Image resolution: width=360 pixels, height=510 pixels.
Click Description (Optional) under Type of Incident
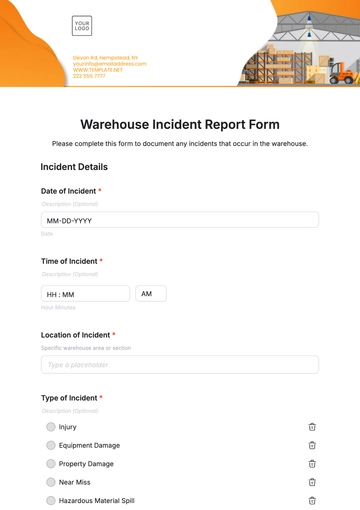(x=70, y=411)
